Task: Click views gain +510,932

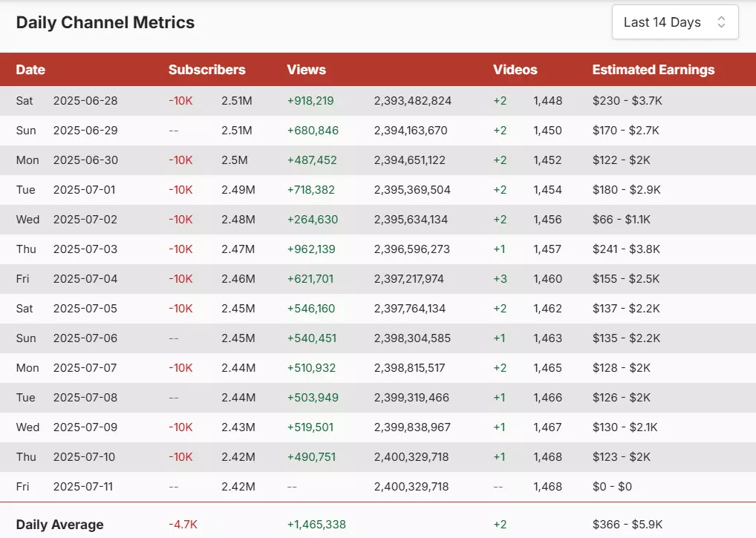Action: point(311,368)
